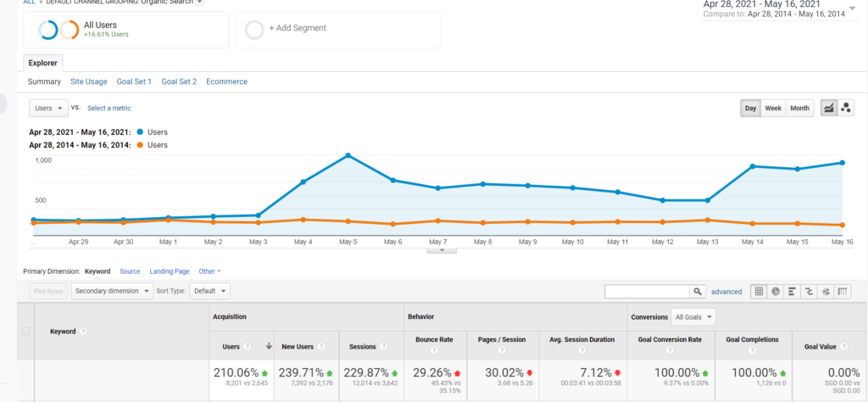Open the advanced filter link
The width and height of the screenshot is (868, 402).
[x=726, y=291]
